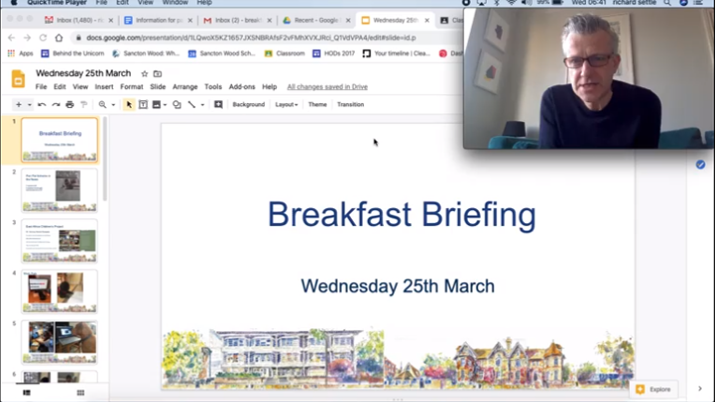The image size is (715, 402).
Task: Click the Wednesday 25th March subtitle text
Action: (398, 286)
